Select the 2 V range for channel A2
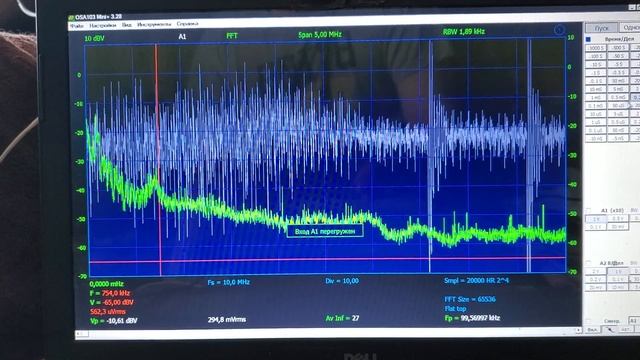This screenshot has height=360, width=640. tap(596, 271)
